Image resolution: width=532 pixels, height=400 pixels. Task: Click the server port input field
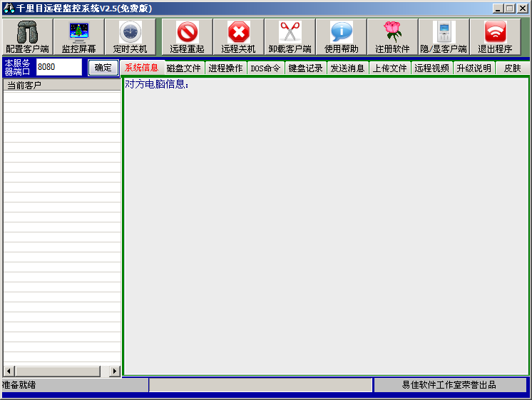tap(59, 67)
